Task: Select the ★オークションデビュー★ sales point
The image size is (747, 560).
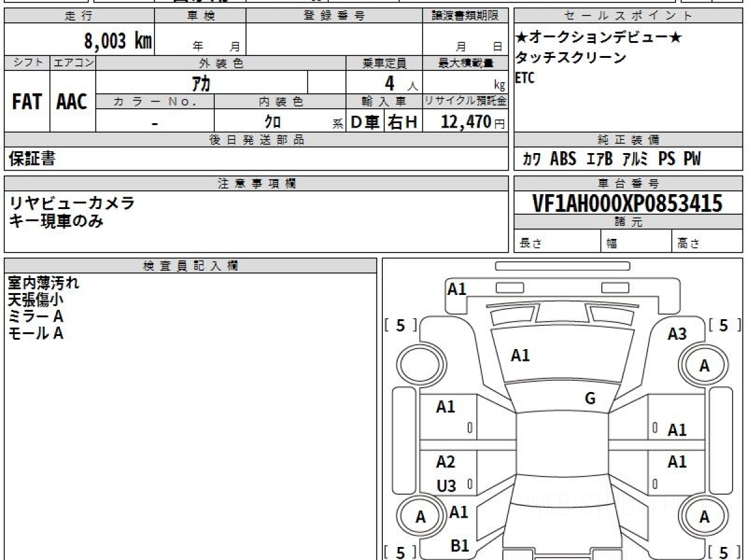Action: (x=599, y=38)
